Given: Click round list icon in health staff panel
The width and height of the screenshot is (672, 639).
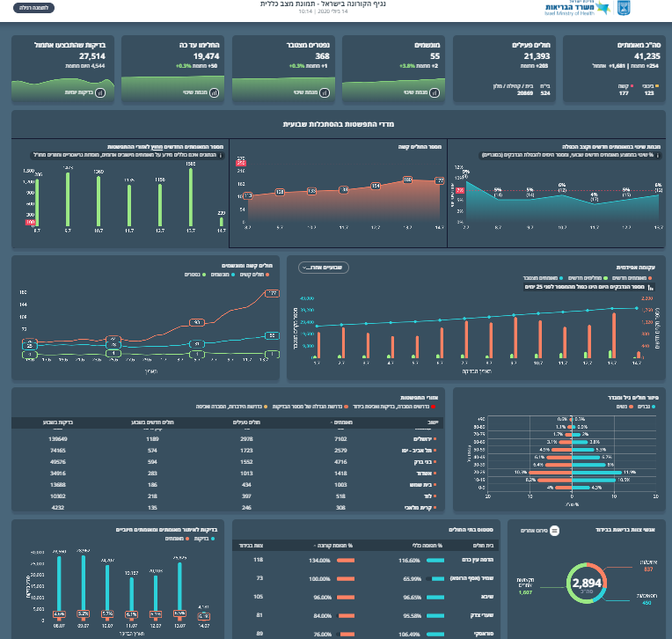Looking at the screenshot, I should (x=554, y=531).
